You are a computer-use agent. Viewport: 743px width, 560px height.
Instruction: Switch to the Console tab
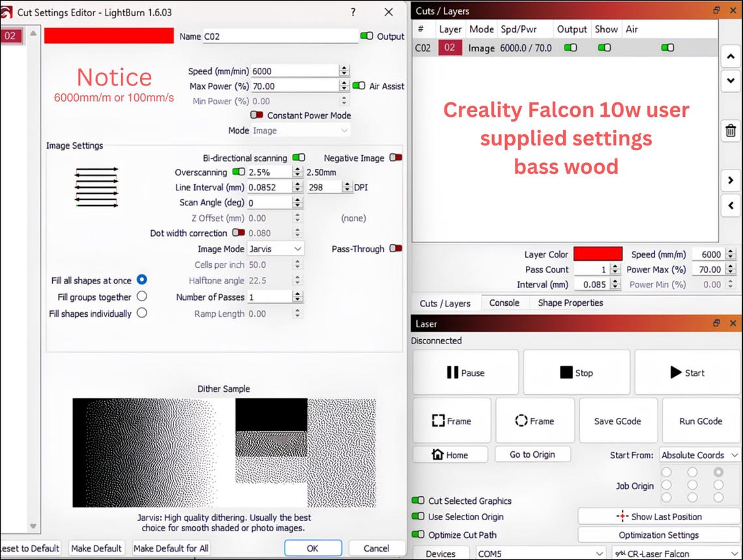pos(504,302)
